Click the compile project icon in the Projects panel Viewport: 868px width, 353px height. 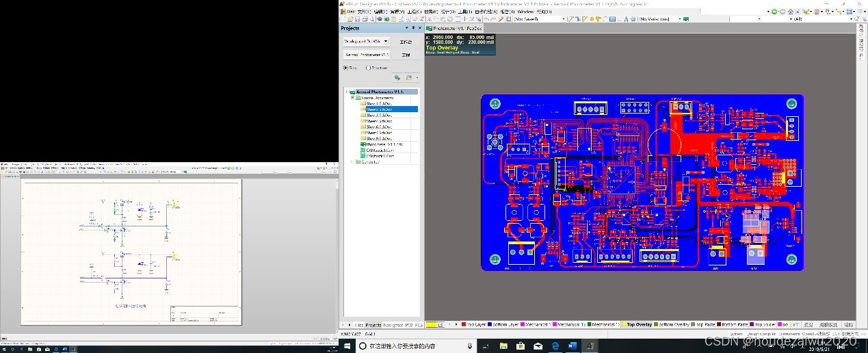(397, 78)
